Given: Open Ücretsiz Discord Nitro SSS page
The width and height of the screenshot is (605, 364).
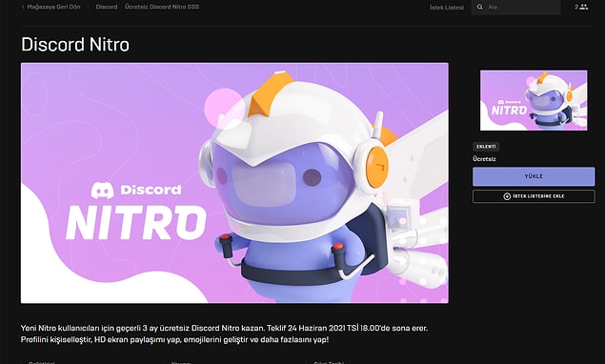Looking at the screenshot, I should 162,7.
